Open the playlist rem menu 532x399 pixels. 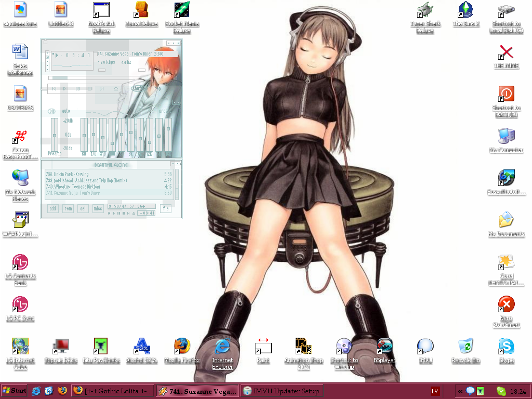[68, 209]
